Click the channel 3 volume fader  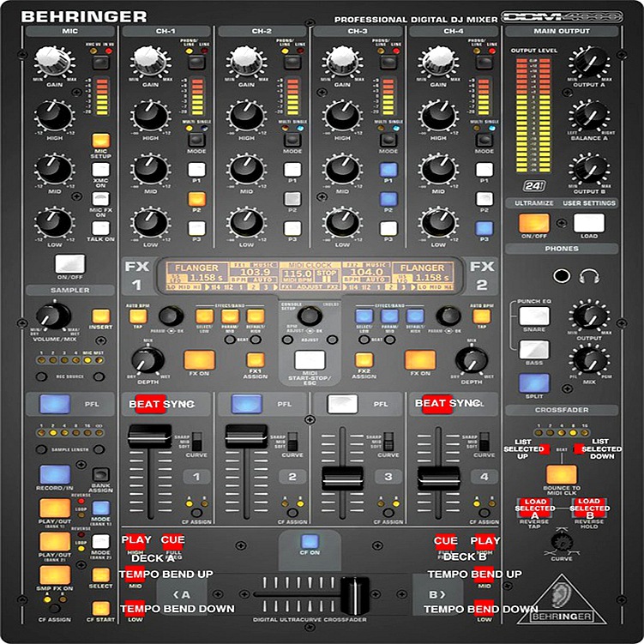(342, 478)
